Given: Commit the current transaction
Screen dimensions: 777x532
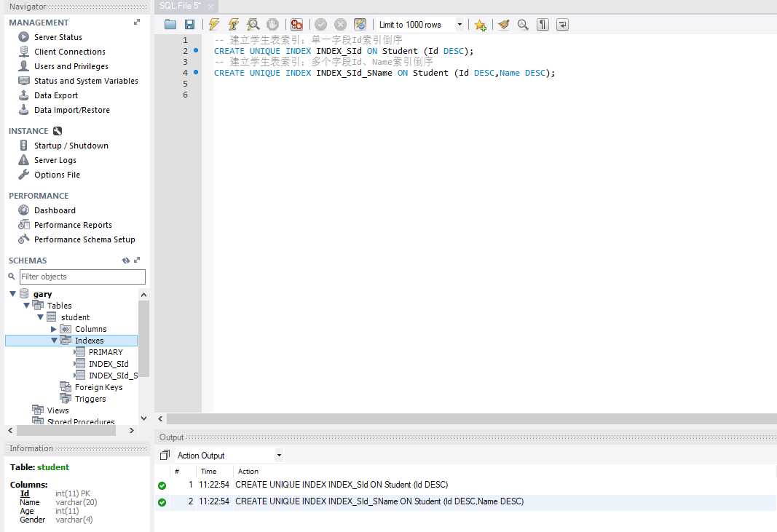Looking at the screenshot, I should pos(321,24).
